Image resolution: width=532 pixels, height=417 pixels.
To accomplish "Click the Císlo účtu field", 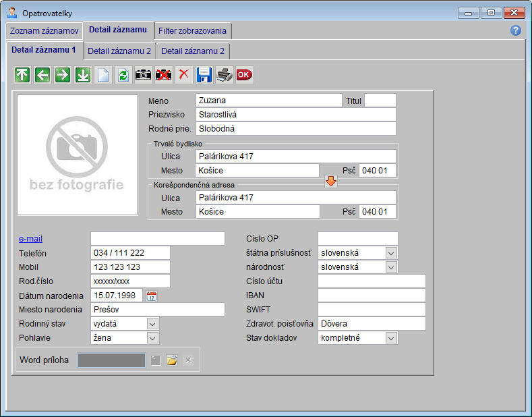I will pyautogui.click(x=372, y=281).
